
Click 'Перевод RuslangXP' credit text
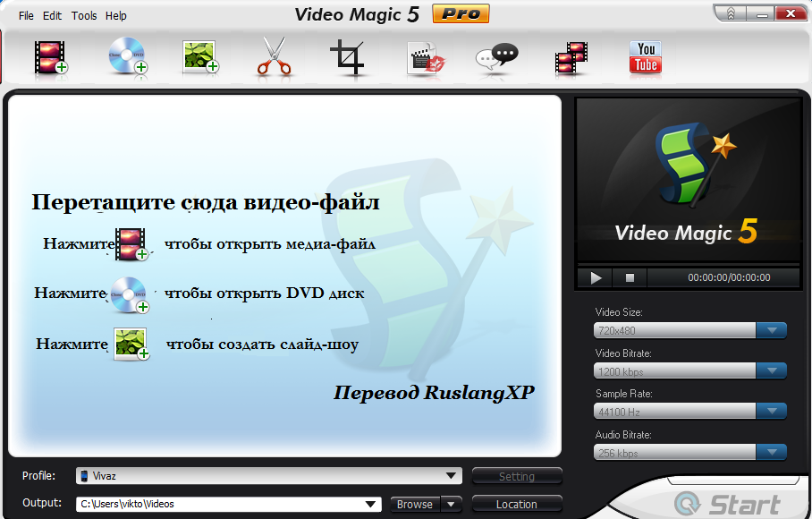point(434,393)
